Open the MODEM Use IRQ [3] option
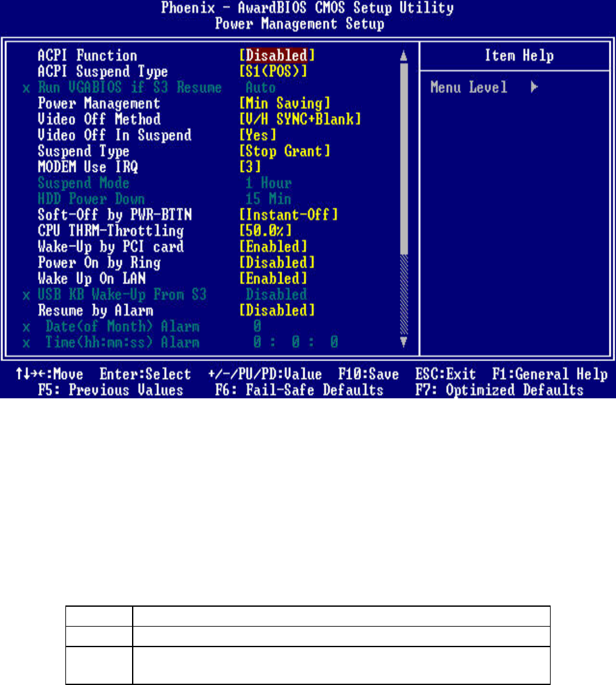 250,167
